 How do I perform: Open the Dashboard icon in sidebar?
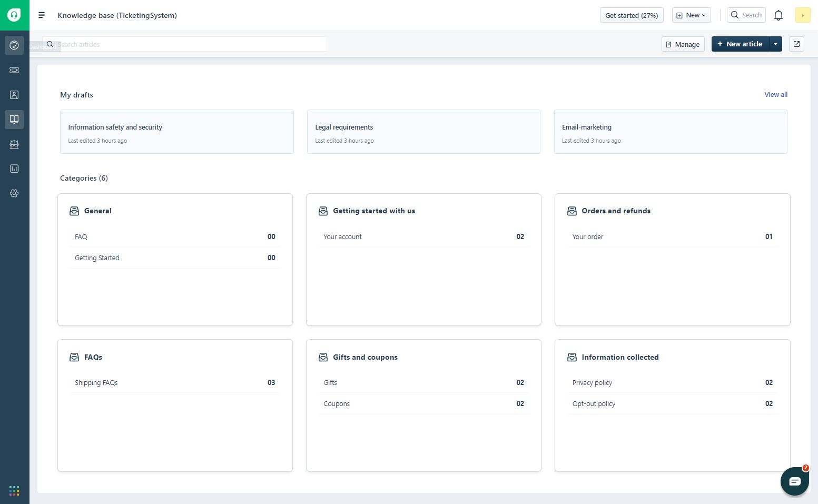tap(14, 45)
